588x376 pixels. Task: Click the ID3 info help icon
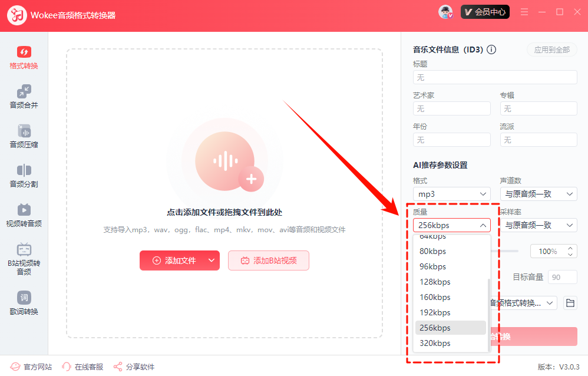click(491, 50)
